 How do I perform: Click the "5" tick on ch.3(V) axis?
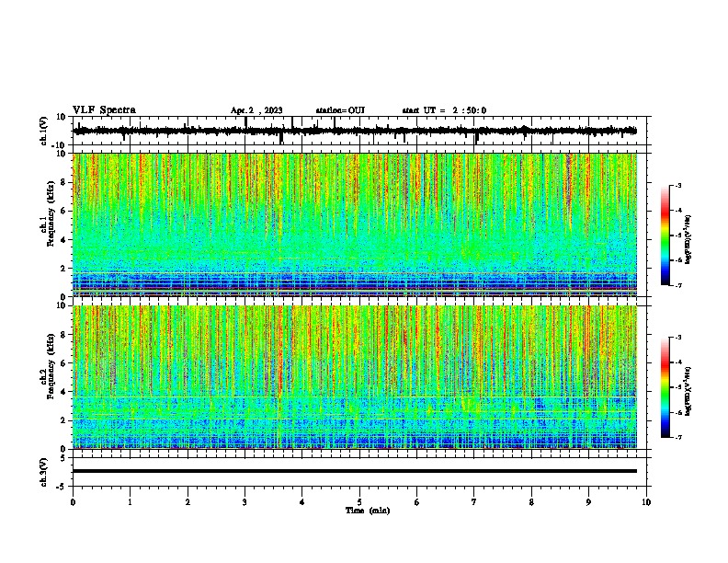point(63,458)
